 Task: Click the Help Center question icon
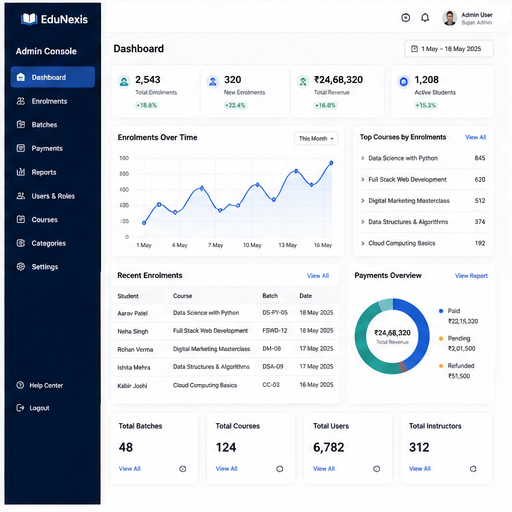[x=20, y=385]
